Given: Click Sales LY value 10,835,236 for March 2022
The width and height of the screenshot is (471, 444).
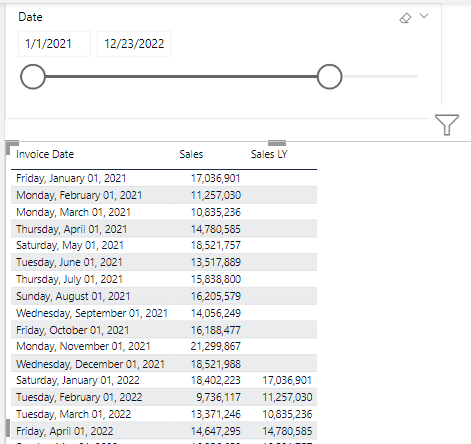Looking at the screenshot, I should 287,414.
